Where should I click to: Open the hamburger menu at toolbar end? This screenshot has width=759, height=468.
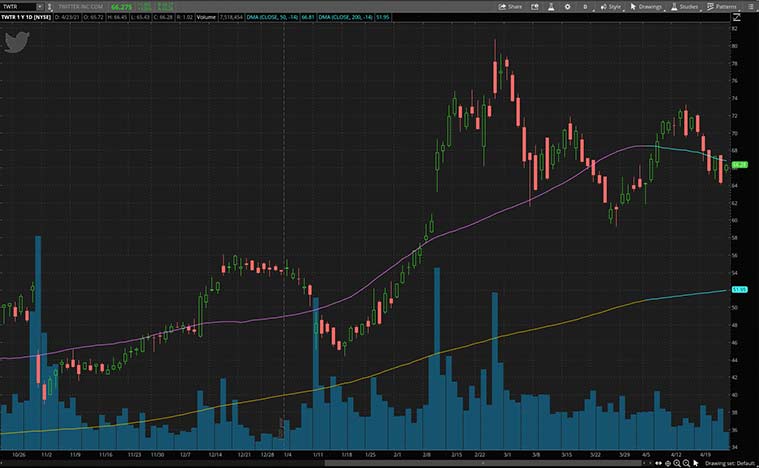coord(749,7)
